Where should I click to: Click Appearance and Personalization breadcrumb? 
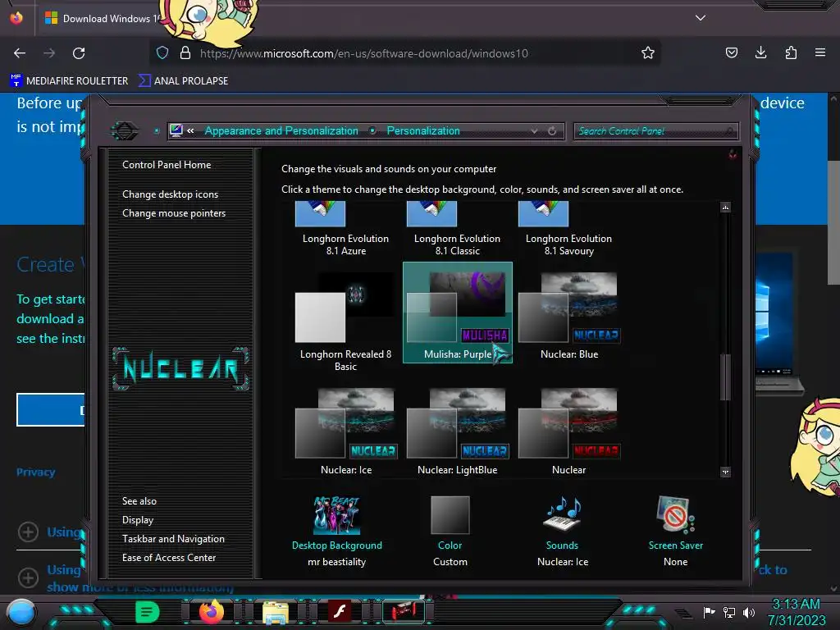[x=281, y=130]
